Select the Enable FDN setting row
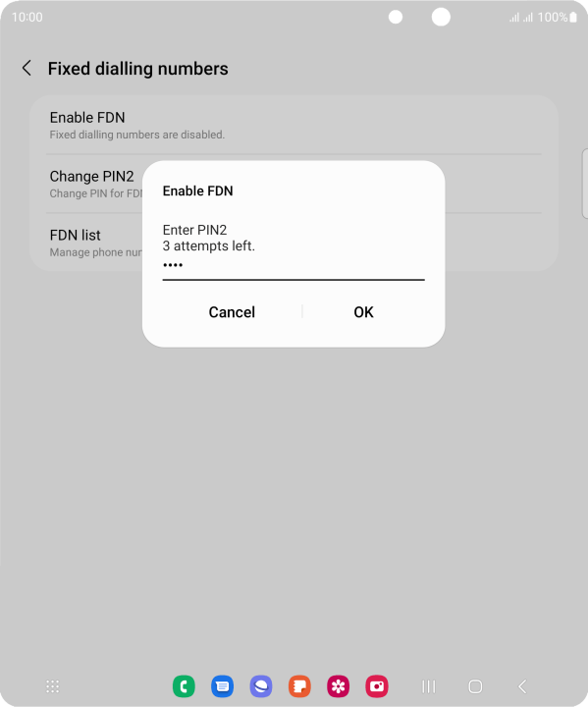Image resolution: width=588 pixels, height=707 pixels. [294, 126]
